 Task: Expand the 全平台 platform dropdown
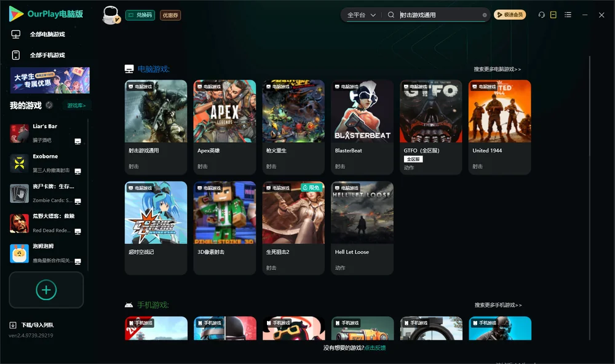361,15
